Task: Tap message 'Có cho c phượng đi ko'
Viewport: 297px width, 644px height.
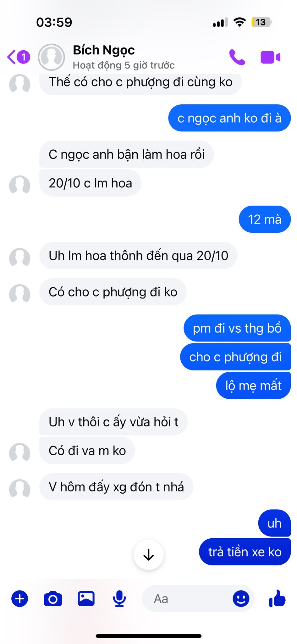Action: [113, 292]
